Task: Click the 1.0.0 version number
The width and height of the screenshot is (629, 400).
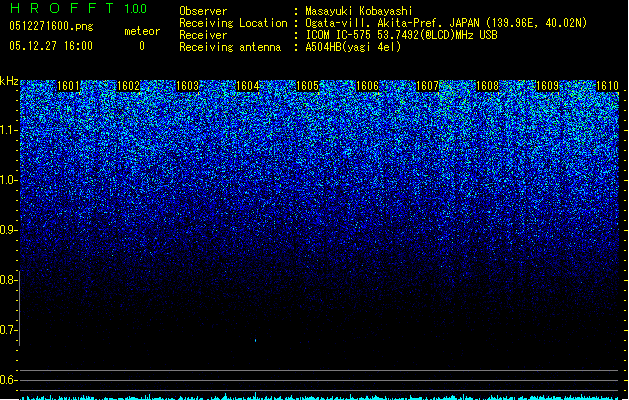Action: point(135,9)
